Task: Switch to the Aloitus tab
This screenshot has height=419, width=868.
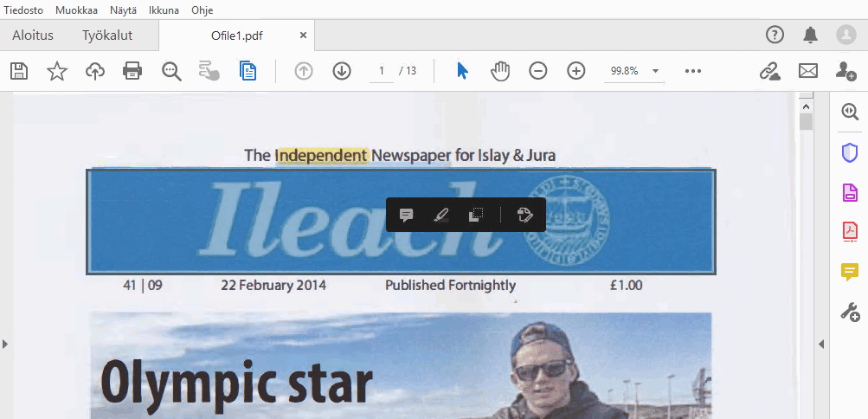Action: click(33, 35)
